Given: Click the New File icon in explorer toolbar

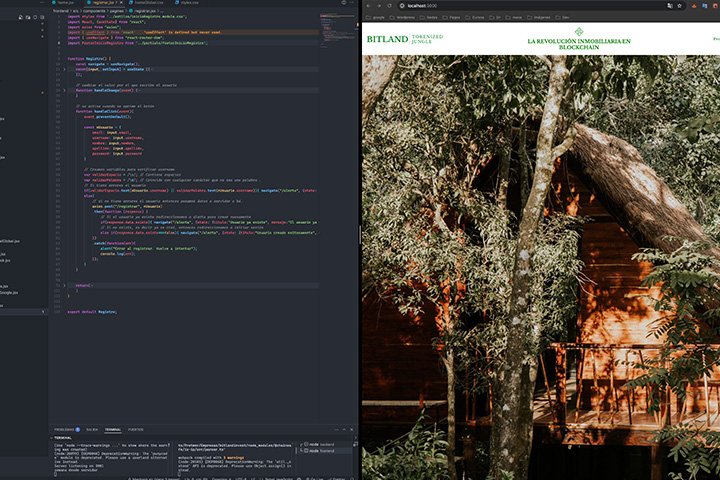Looking at the screenshot, I should click(21, 17).
